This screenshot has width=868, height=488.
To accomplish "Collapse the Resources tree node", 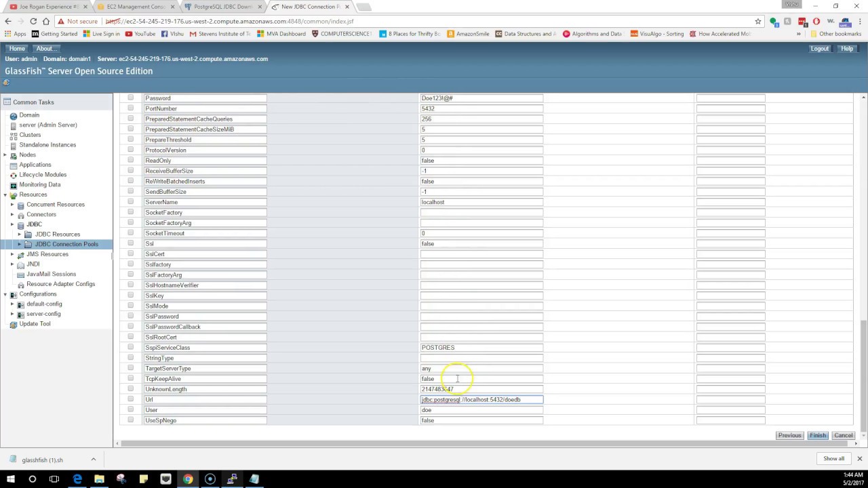I will pyautogui.click(x=5, y=195).
